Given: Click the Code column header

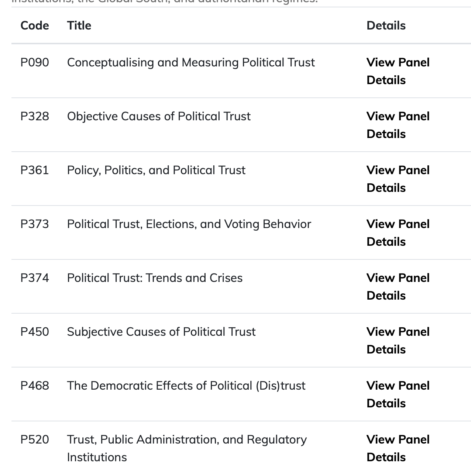Looking at the screenshot, I should 35,25.
